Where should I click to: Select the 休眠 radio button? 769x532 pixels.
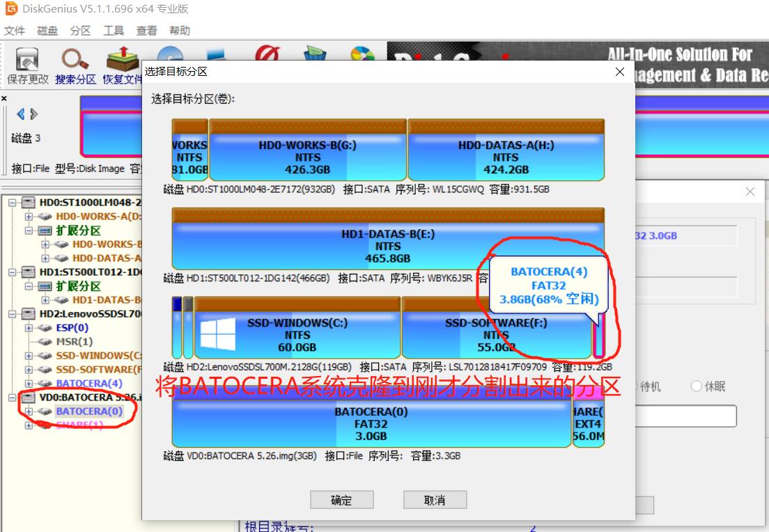tap(697, 386)
